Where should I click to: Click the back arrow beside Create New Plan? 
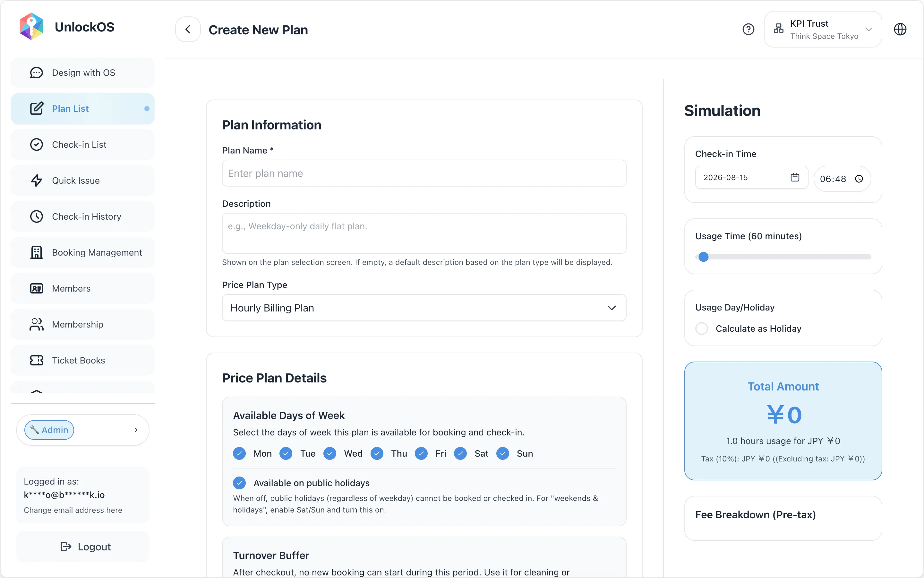click(x=188, y=30)
